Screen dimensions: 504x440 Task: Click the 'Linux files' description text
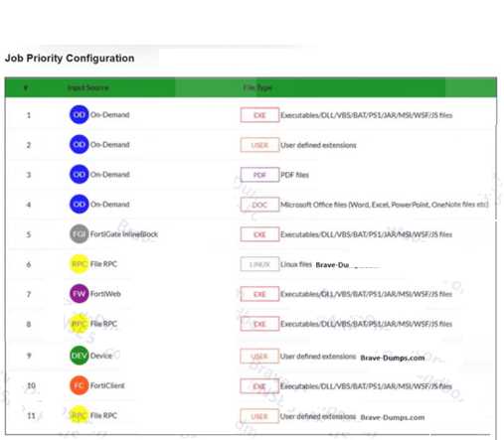click(296, 264)
